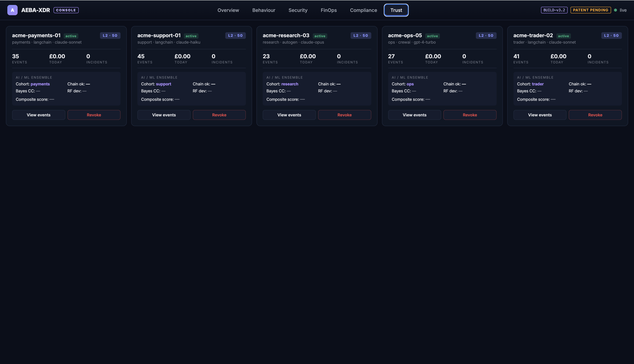View events for acme-research-03
The image size is (634, 364).
[x=289, y=115]
